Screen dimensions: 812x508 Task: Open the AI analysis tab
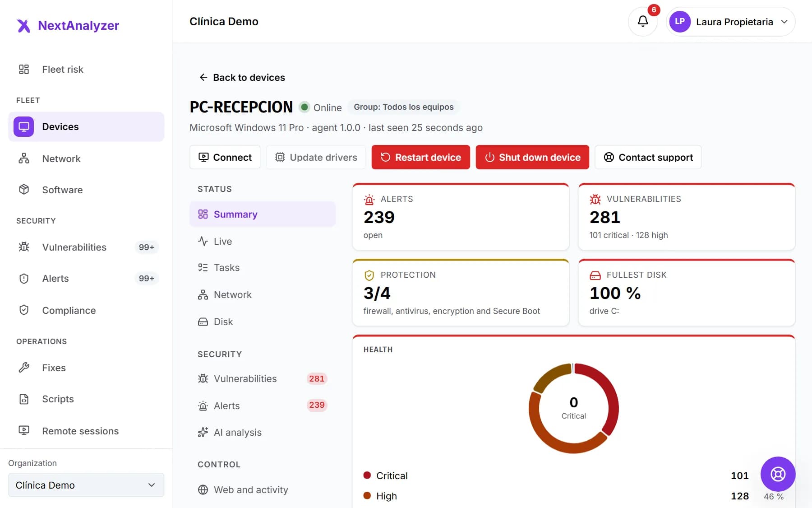point(262,432)
